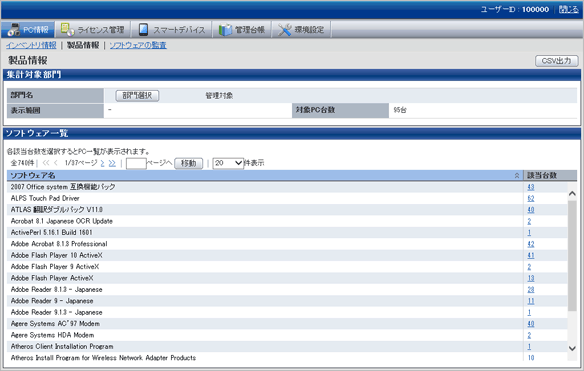Focus the page number input field
This screenshot has width=584, height=371.
coord(136,163)
